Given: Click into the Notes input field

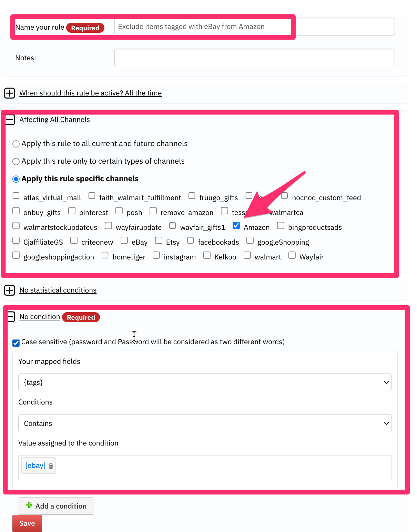Looking at the screenshot, I should (254, 57).
